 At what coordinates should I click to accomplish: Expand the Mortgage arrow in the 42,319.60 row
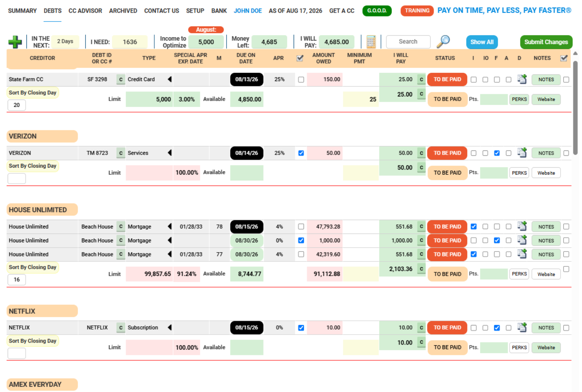click(170, 254)
